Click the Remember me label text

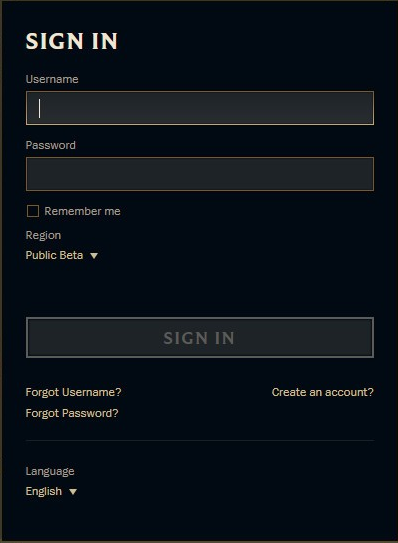click(x=82, y=211)
